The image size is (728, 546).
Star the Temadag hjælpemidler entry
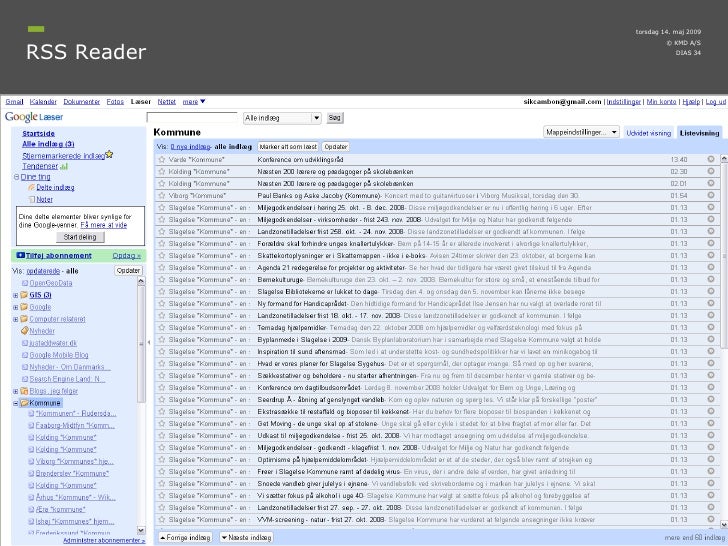point(162,327)
